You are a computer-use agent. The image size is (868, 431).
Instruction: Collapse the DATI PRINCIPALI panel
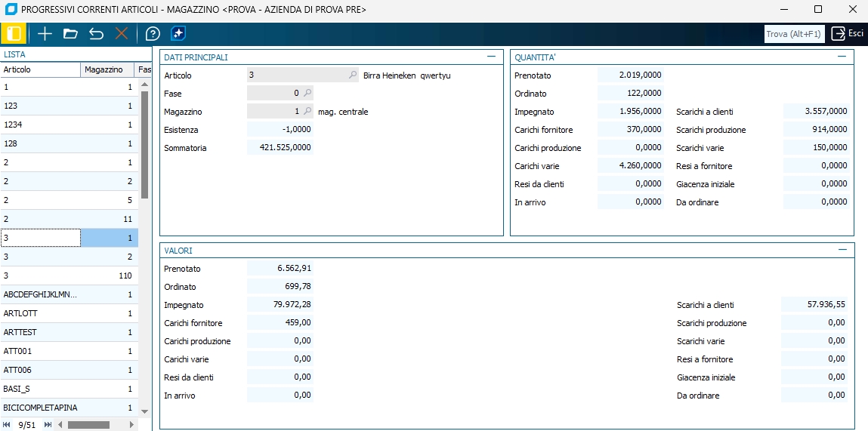[x=491, y=57]
